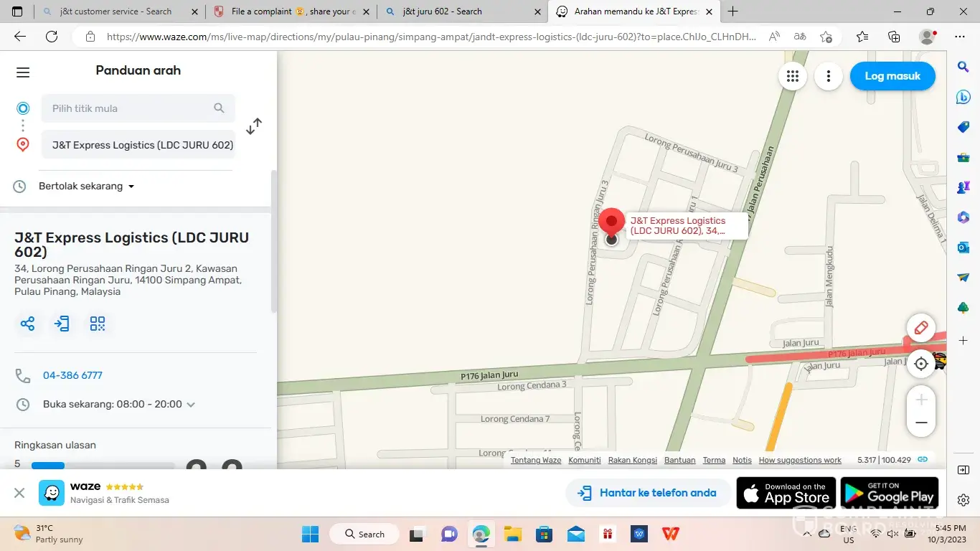
Task: Call the phone number 04-386 6777
Action: (72, 375)
